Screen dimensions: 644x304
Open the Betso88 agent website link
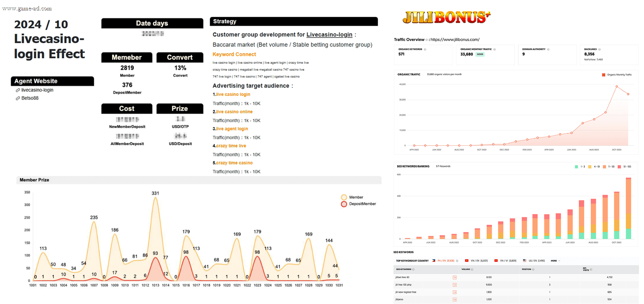pyautogui.click(x=30, y=98)
